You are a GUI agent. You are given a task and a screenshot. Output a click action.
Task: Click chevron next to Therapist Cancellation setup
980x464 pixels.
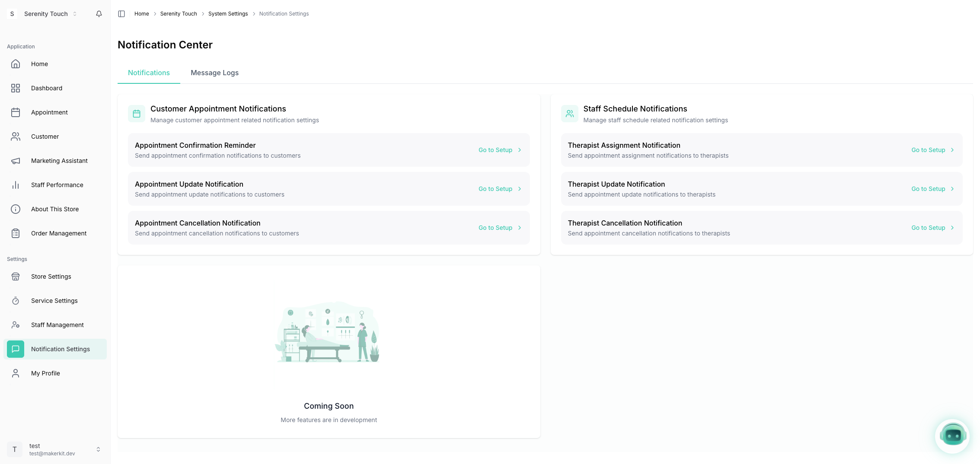[952, 228]
